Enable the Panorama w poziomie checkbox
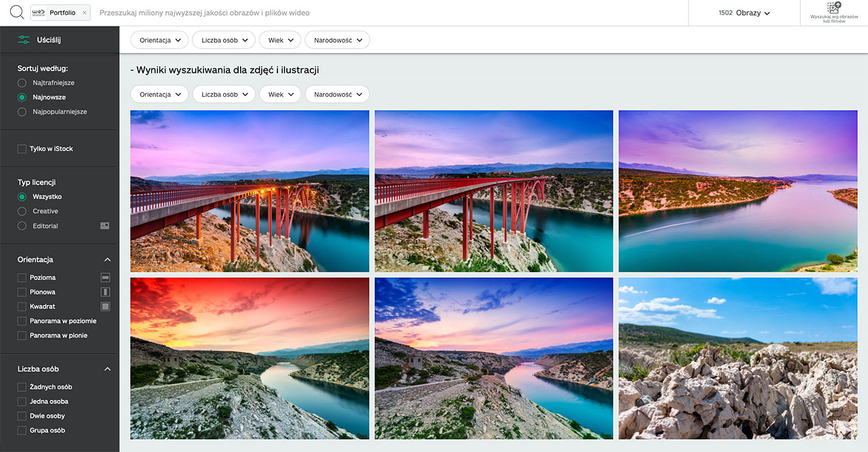The height and width of the screenshot is (452, 868). pos(22,321)
